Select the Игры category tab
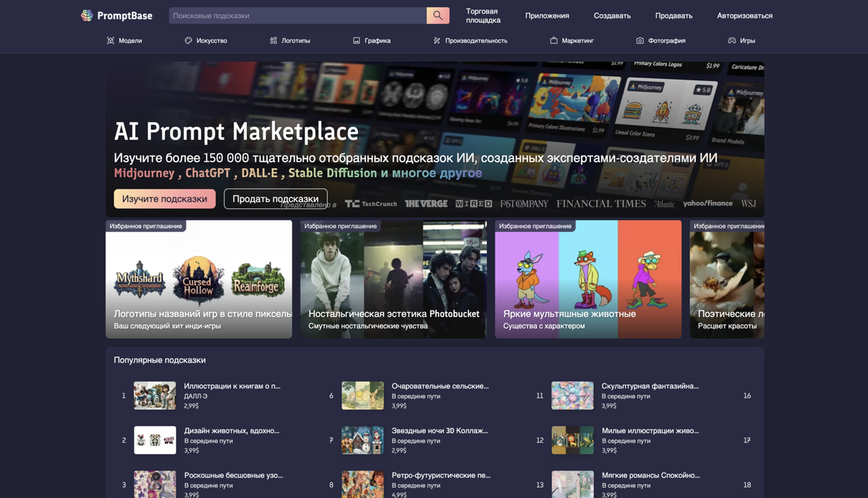868x498 pixels. [x=741, y=41]
